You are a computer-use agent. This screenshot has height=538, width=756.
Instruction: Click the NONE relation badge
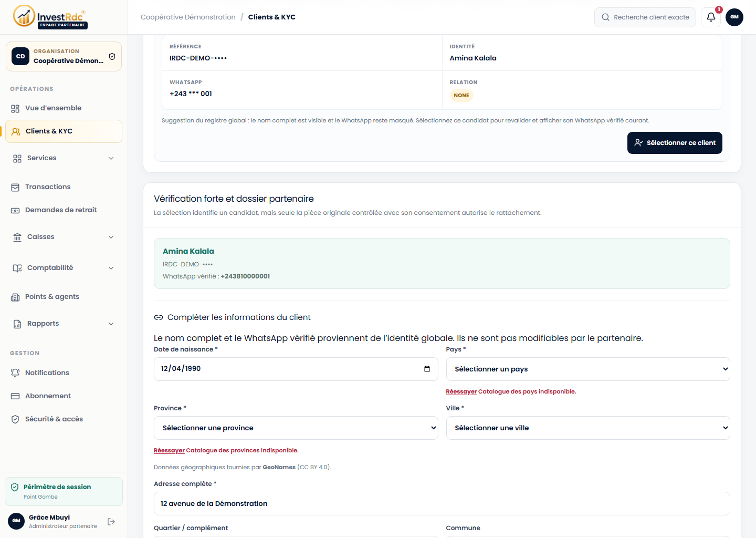[461, 96]
